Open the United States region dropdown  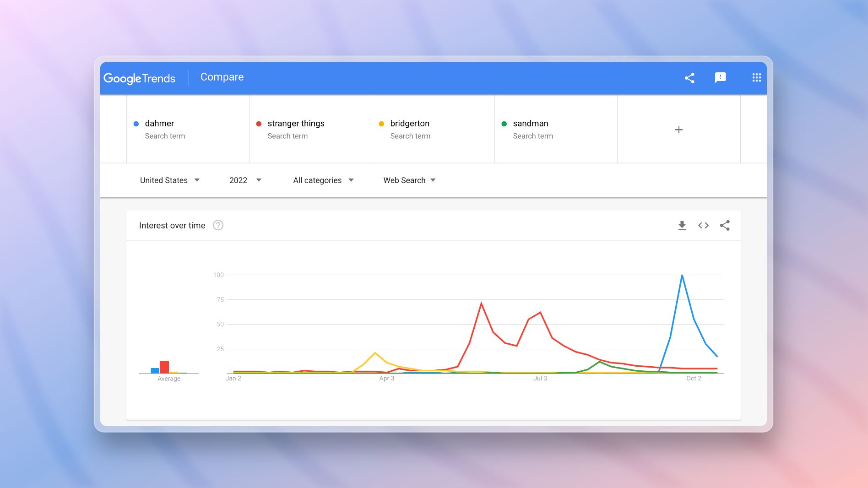(x=170, y=180)
